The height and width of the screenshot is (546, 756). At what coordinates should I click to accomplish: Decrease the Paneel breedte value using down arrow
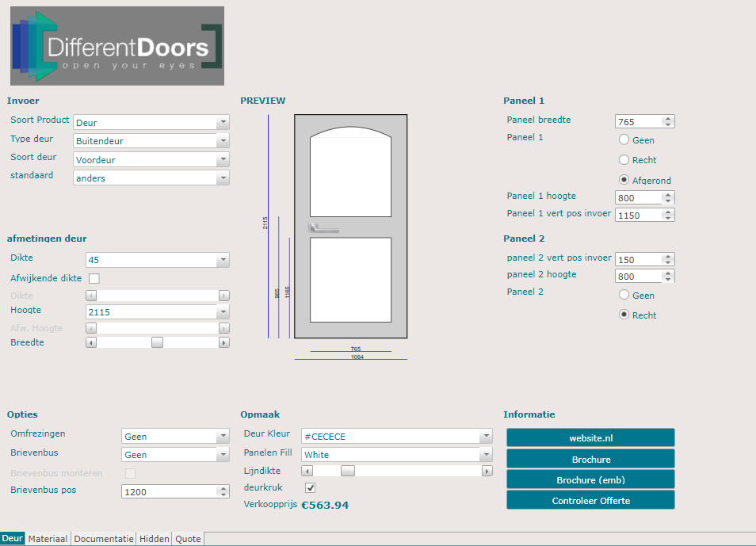pyautogui.click(x=668, y=124)
